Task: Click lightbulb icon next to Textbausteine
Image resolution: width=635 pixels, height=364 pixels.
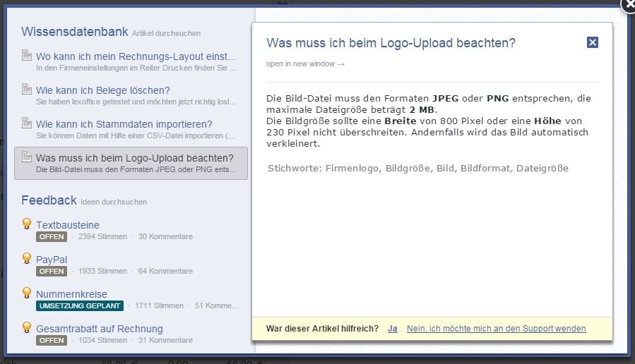Action: tap(27, 224)
